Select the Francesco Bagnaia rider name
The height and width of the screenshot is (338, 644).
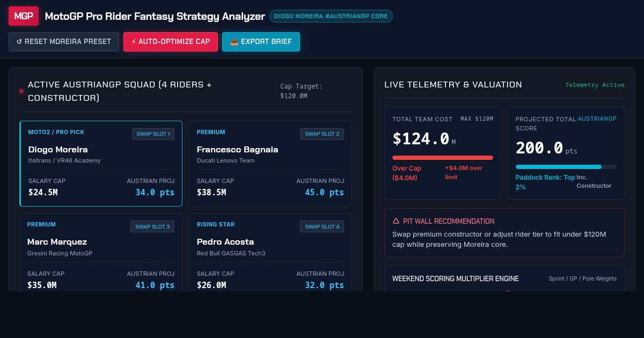pyautogui.click(x=238, y=149)
